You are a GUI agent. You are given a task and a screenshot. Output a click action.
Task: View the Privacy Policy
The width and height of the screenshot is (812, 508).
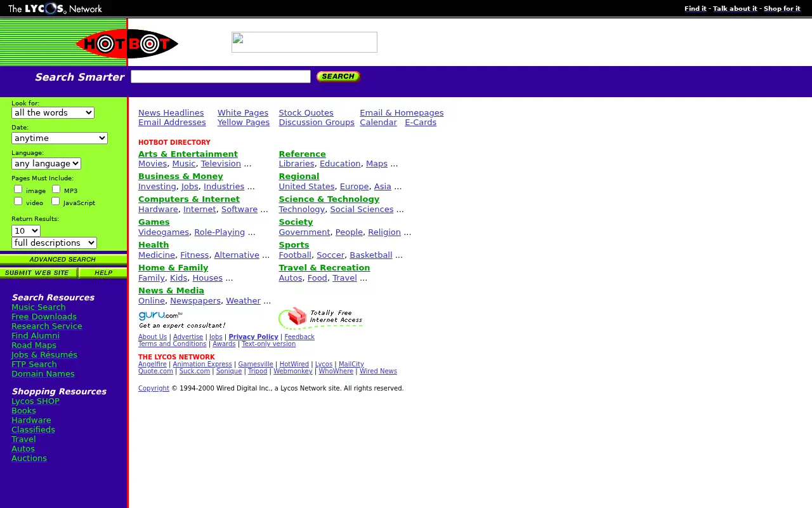[253, 337]
